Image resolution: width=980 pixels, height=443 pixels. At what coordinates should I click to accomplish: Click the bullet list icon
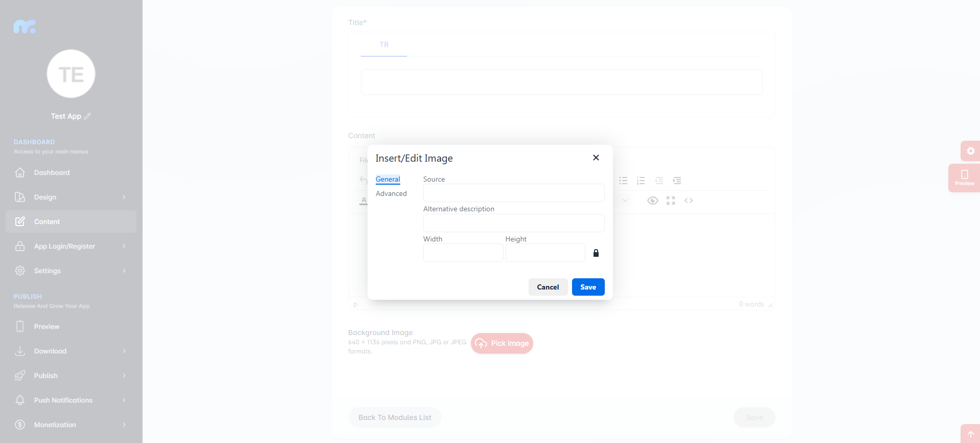[623, 181]
